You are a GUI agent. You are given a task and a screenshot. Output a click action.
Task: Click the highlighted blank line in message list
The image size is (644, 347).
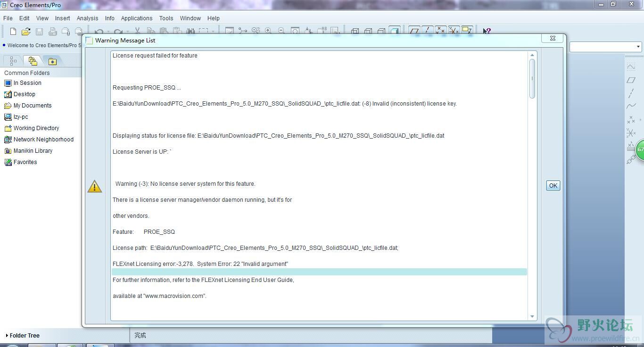(x=319, y=272)
